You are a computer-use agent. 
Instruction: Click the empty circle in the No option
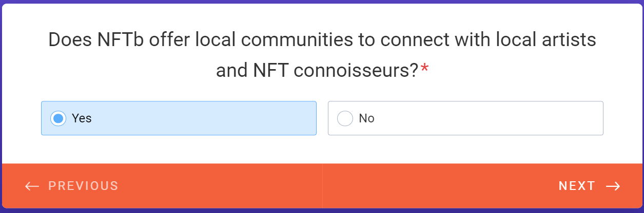click(345, 118)
